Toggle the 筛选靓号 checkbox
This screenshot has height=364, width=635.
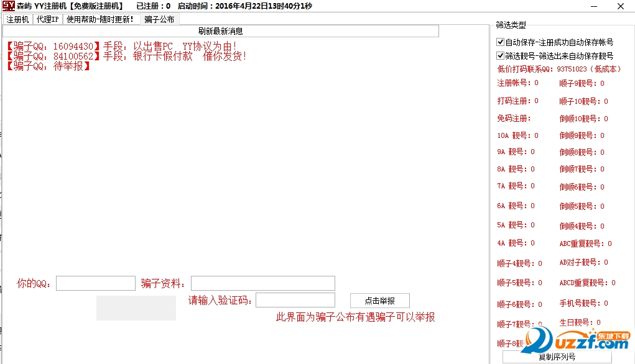(500, 56)
